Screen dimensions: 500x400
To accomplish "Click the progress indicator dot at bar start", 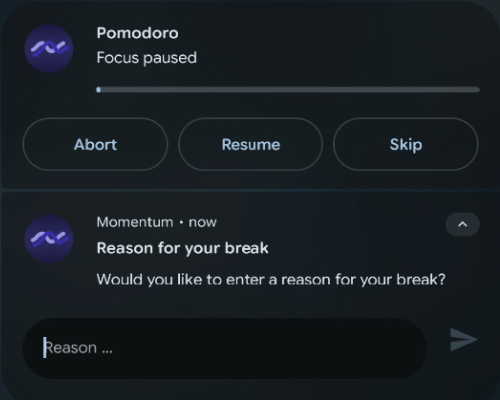I will (99, 90).
